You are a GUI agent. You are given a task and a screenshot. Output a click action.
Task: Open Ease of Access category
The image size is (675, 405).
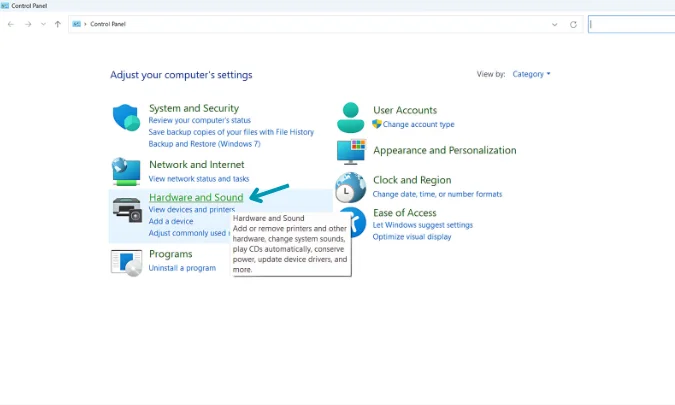tap(405, 213)
